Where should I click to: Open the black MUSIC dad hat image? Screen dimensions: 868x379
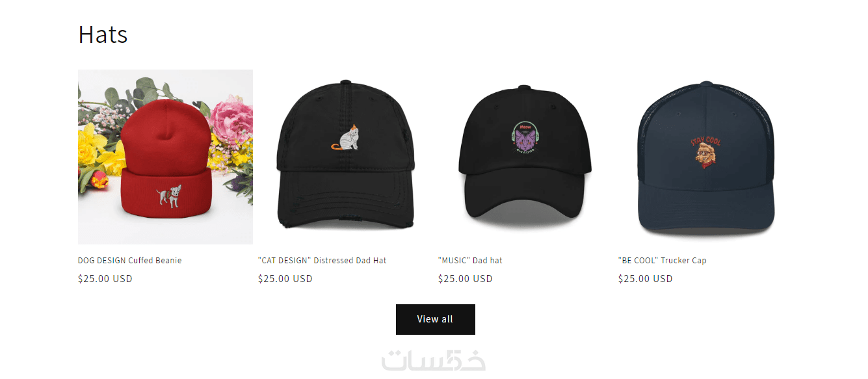[x=525, y=157]
